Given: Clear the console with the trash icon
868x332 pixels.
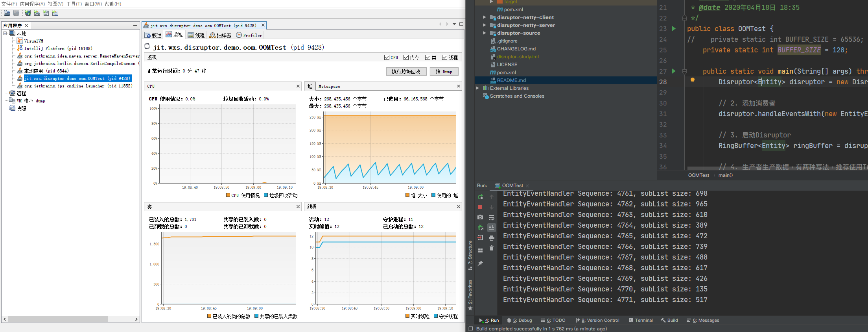Looking at the screenshot, I should pyautogui.click(x=492, y=248).
